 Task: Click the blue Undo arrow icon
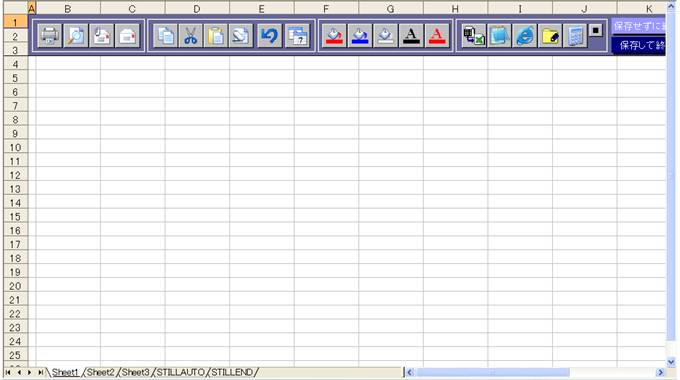[269, 36]
